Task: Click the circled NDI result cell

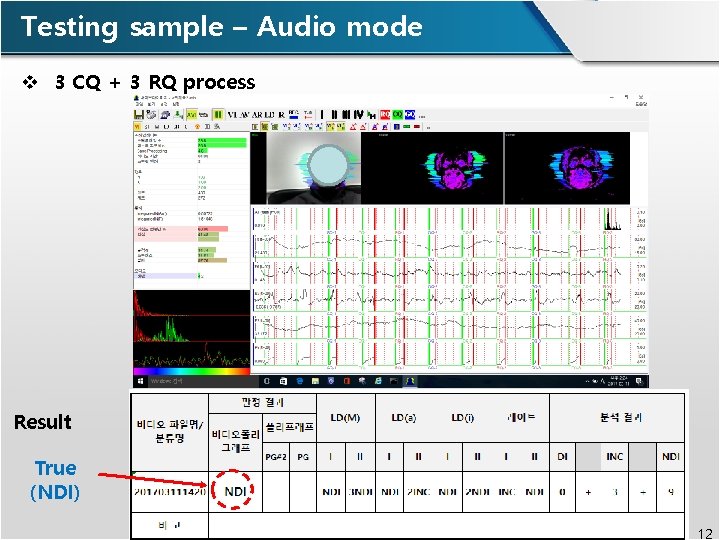Action: coord(235,491)
